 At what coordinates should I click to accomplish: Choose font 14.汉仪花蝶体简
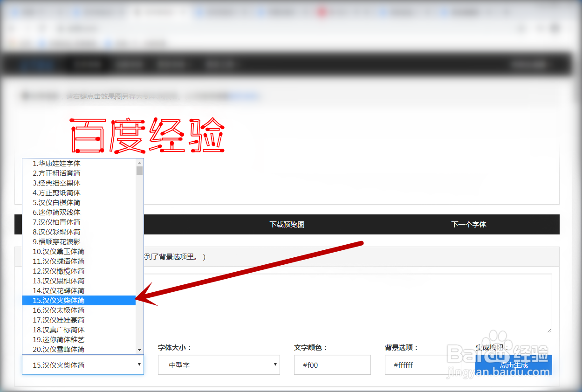click(x=79, y=291)
